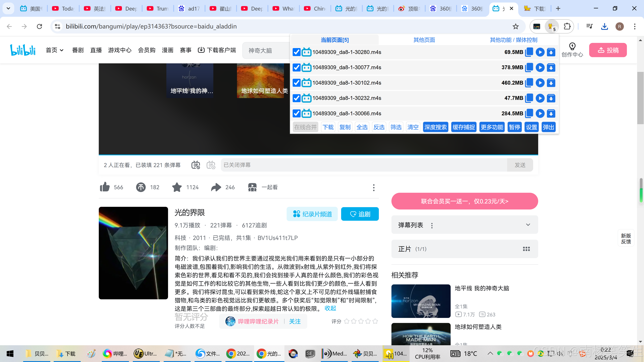Open 其他功能 / 媒体控制 tab

click(x=513, y=40)
